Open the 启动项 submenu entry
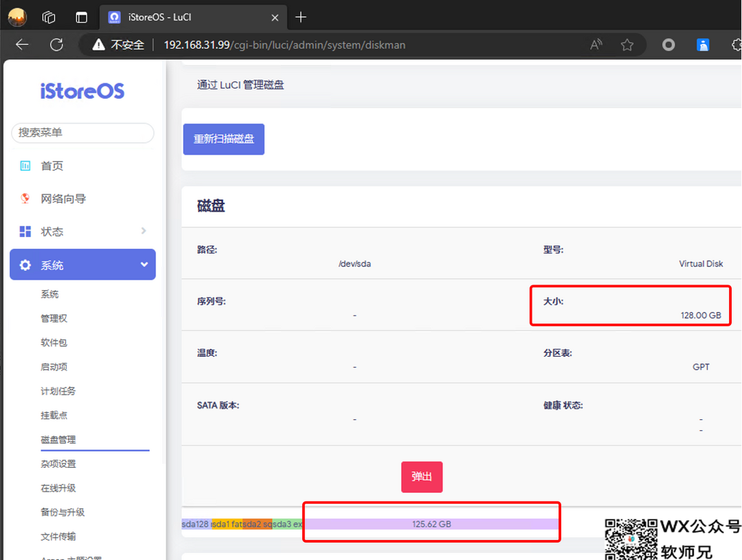 (x=54, y=367)
